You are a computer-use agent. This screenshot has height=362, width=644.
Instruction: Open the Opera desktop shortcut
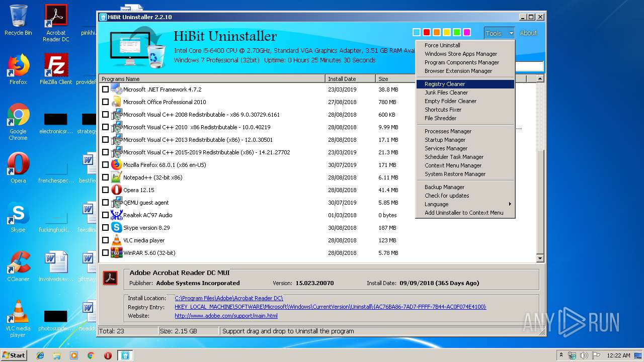(18, 168)
